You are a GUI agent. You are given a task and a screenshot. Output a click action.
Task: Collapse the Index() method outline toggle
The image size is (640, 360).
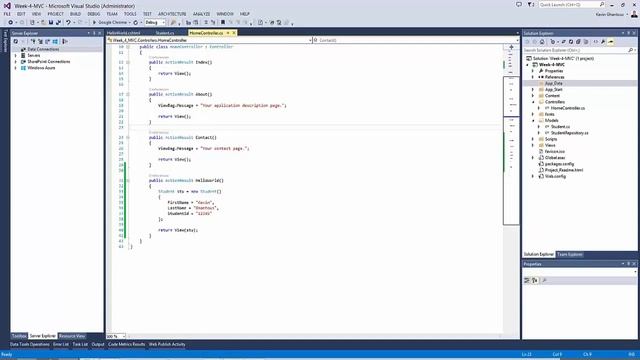point(128,62)
